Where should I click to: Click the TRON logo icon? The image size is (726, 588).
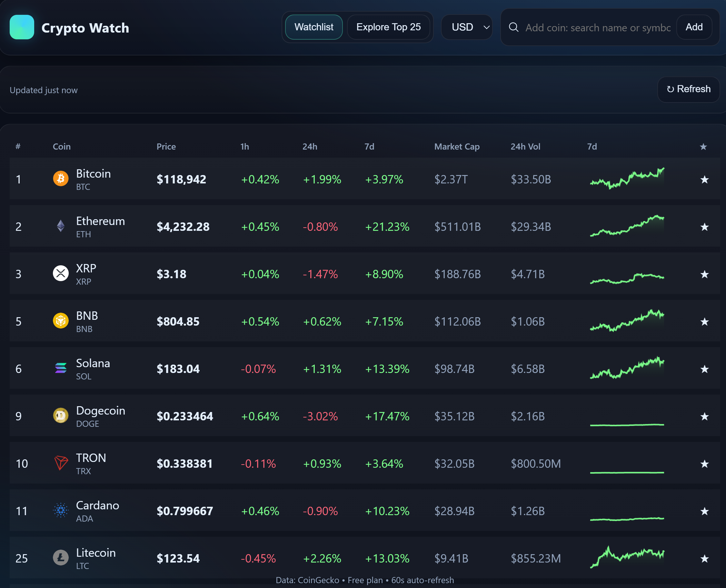(x=61, y=463)
